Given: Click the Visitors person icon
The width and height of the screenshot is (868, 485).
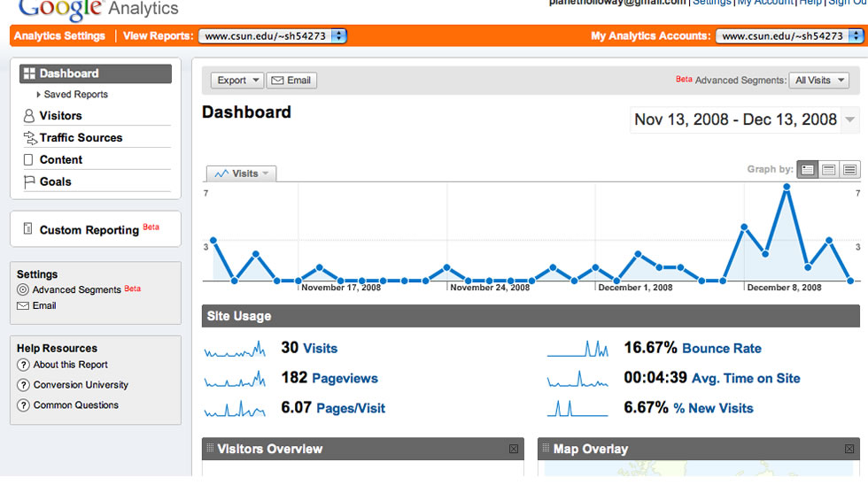Looking at the screenshot, I should [x=28, y=116].
